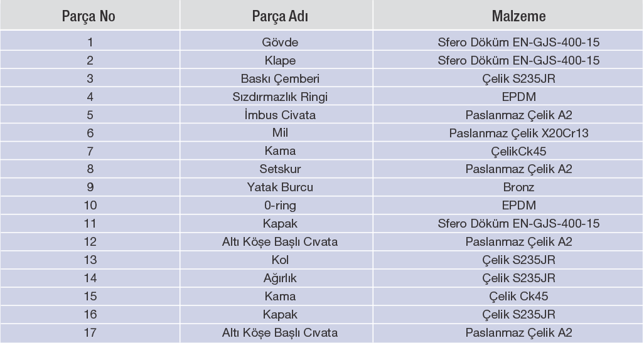Select part number 17 cell
Screen dimensions: 644x343
[x=91, y=332]
